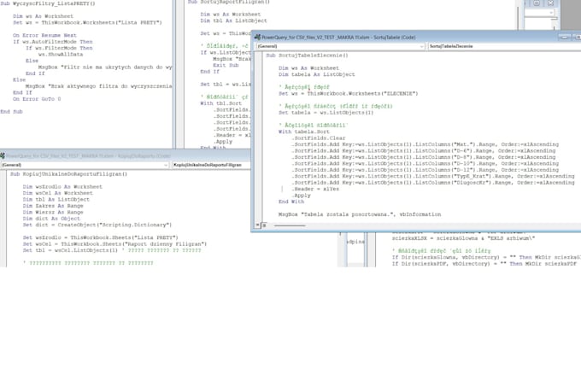Click the 'Exit Sub' line in SortujRaportFiligran window
The image size is (581, 392).
coord(226,65)
